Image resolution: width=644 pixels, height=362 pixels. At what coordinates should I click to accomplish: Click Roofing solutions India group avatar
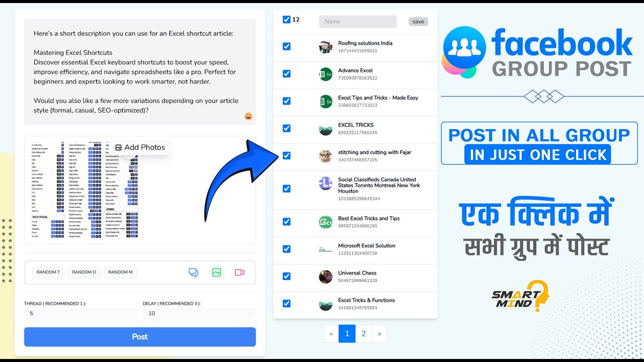click(x=326, y=47)
